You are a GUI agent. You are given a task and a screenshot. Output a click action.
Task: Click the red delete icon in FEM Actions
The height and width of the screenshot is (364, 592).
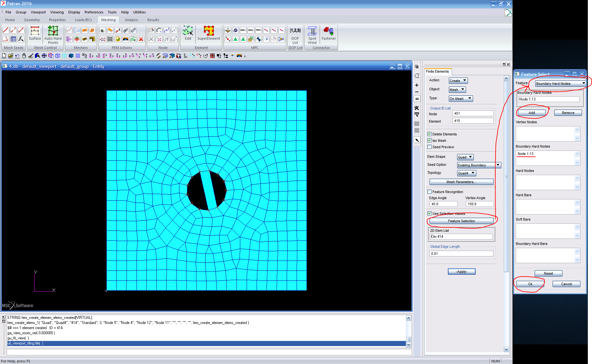tap(141, 39)
